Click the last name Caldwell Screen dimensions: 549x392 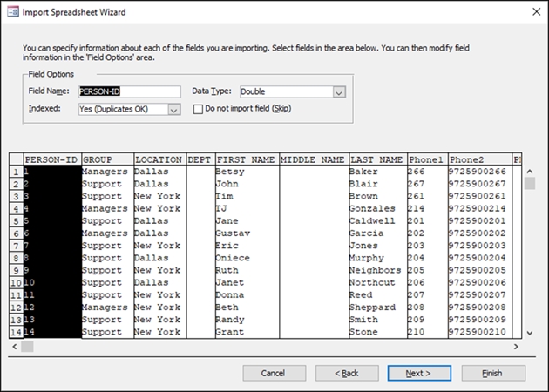point(372,221)
